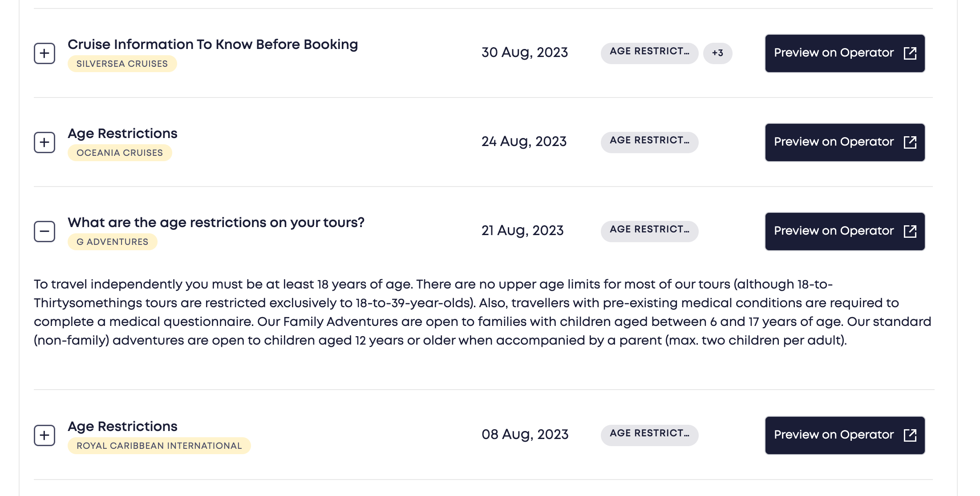
Task: Select the G ADVENTURES operator tag
Action: [112, 242]
